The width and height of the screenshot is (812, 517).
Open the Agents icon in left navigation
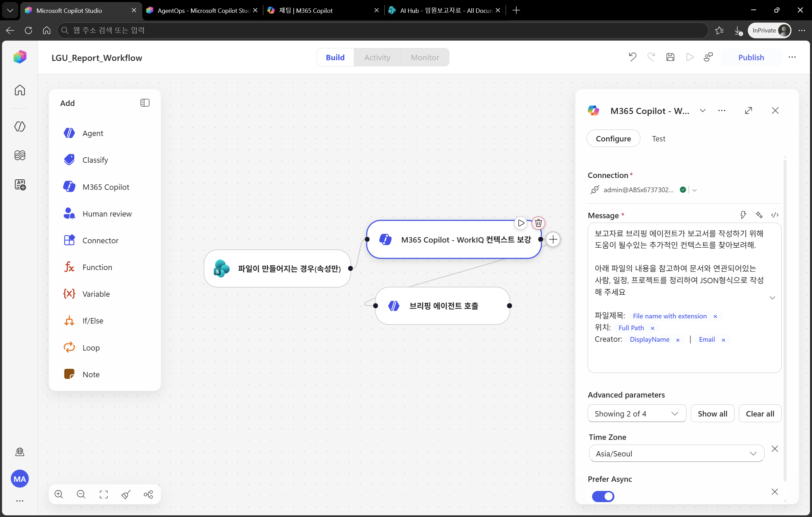pos(20,126)
